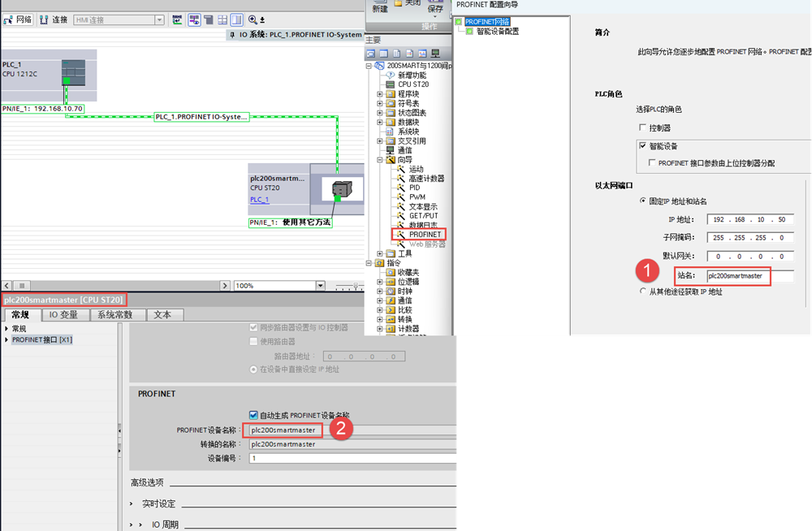Click the first icon in the project tree toolbar
The height and width of the screenshot is (531, 812).
pyautogui.click(x=371, y=54)
